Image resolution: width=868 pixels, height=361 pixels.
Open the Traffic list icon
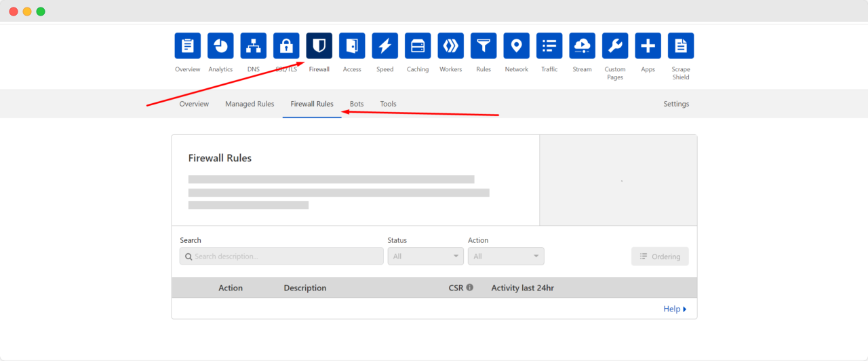point(549,45)
